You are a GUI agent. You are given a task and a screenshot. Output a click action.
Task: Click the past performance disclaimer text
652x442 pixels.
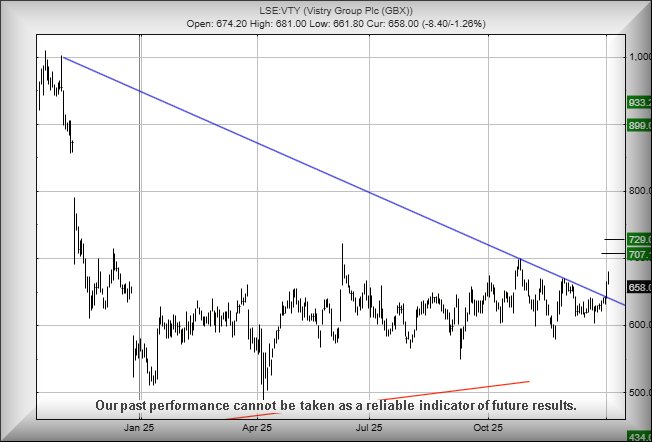tap(335, 406)
